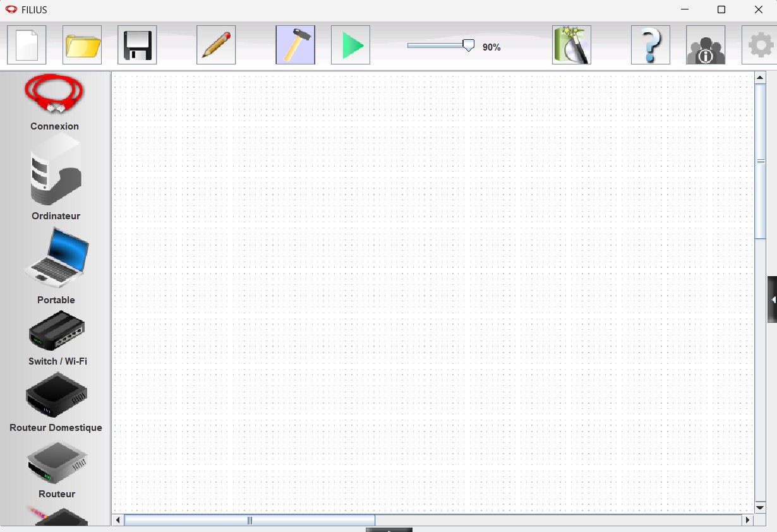
Task: Click the vertical scrollbar down arrow
Action: click(x=760, y=507)
